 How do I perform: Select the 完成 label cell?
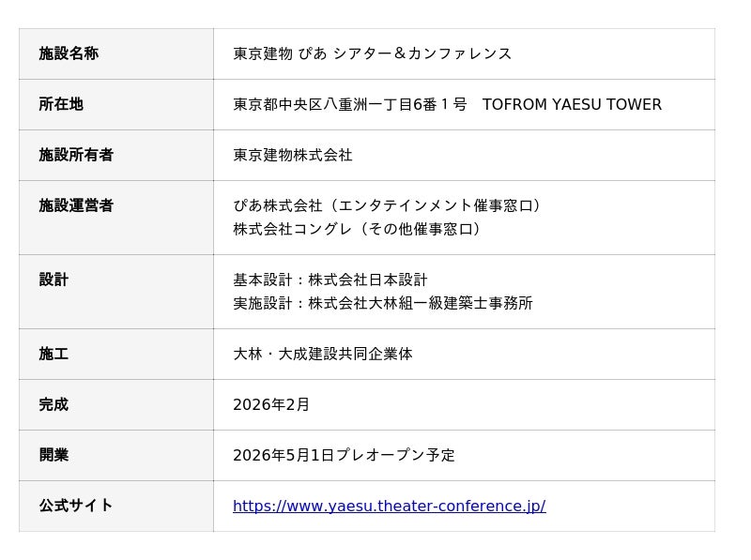point(54,405)
